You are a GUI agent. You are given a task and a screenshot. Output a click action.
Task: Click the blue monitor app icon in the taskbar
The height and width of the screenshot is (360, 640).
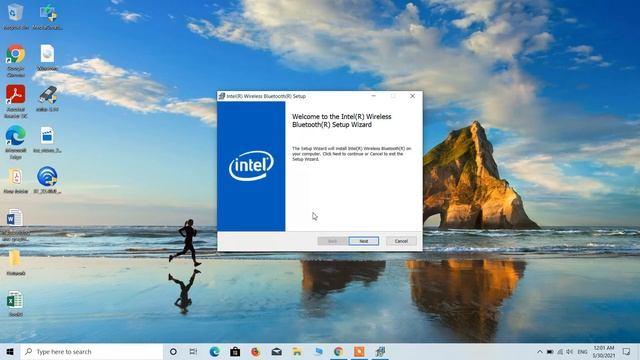(318, 351)
